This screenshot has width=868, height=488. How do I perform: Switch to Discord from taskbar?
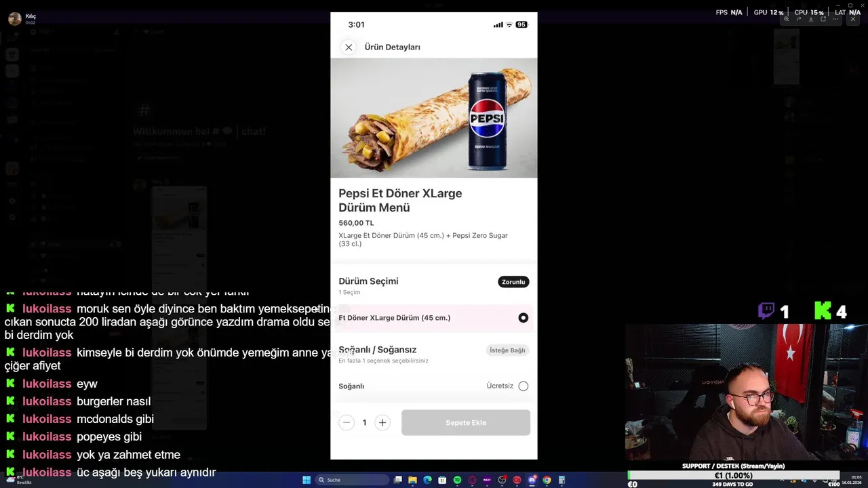pos(532,480)
